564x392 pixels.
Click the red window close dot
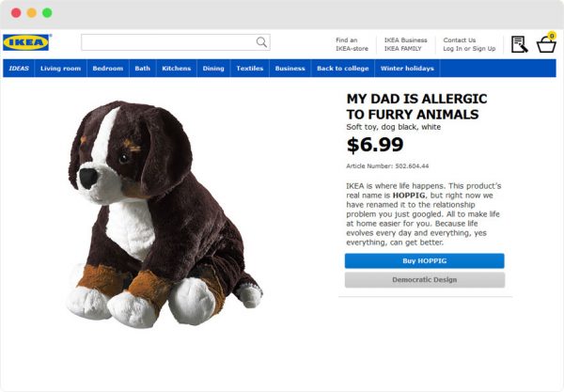[16, 13]
